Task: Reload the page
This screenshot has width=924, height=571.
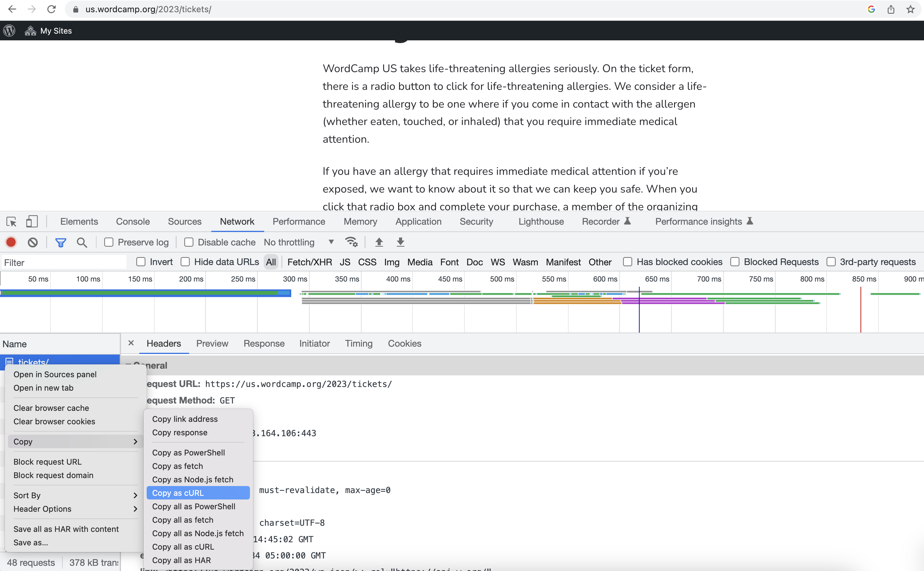Action: pos(51,9)
